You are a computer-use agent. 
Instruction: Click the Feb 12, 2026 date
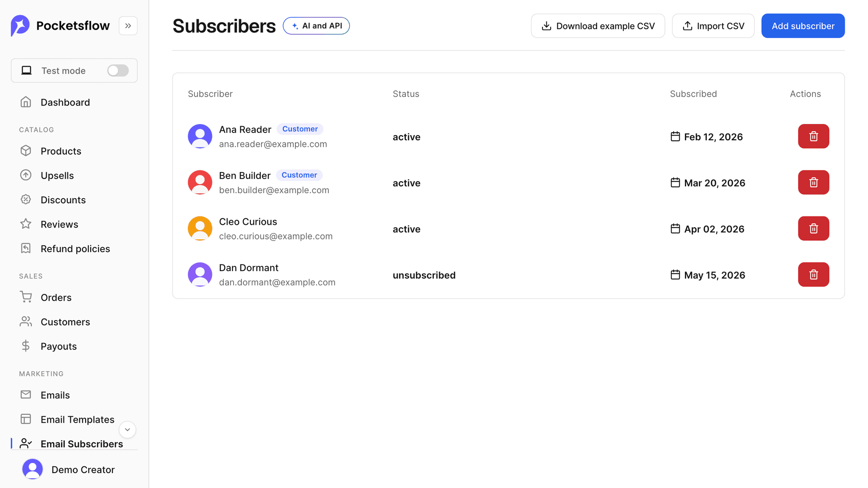pyautogui.click(x=713, y=137)
